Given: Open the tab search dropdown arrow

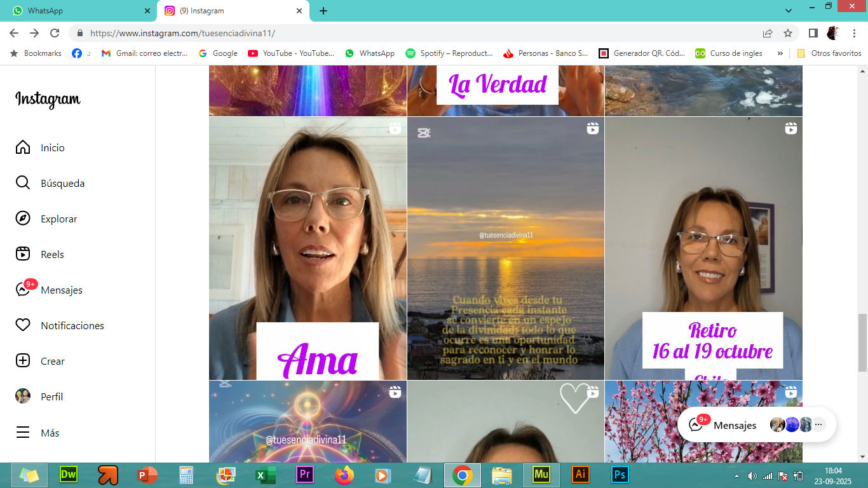Looking at the screenshot, I should click(x=789, y=11).
